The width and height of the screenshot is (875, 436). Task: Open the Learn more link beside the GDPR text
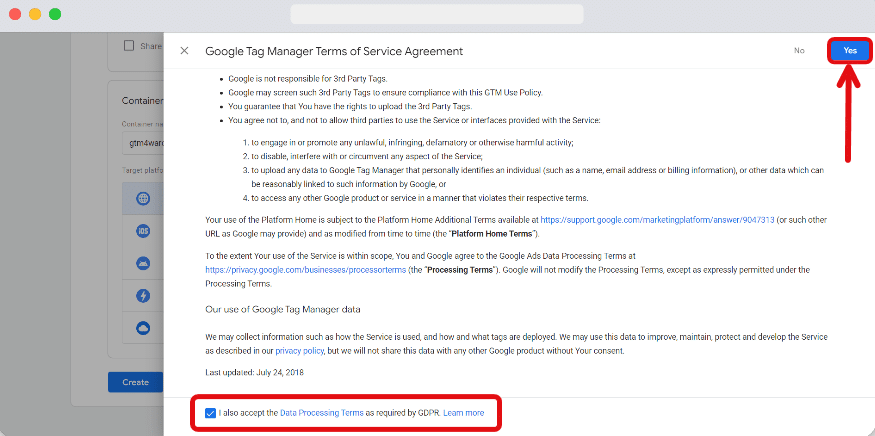464,413
